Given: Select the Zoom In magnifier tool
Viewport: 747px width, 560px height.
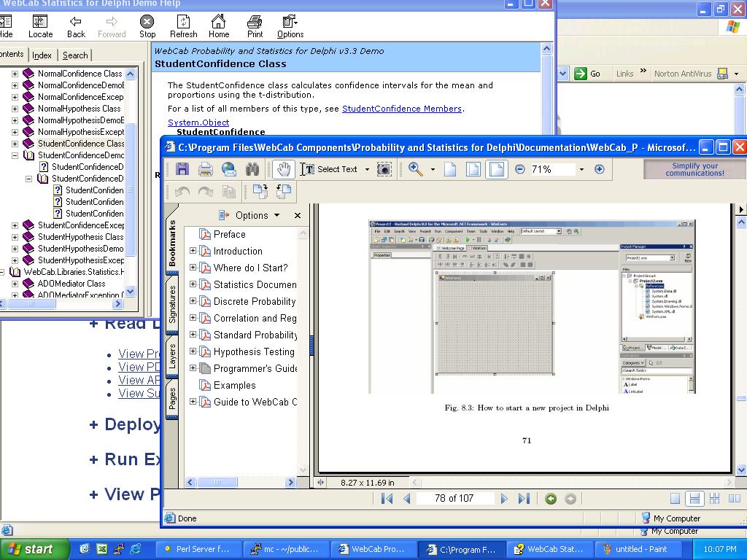Looking at the screenshot, I should pos(415,169).
